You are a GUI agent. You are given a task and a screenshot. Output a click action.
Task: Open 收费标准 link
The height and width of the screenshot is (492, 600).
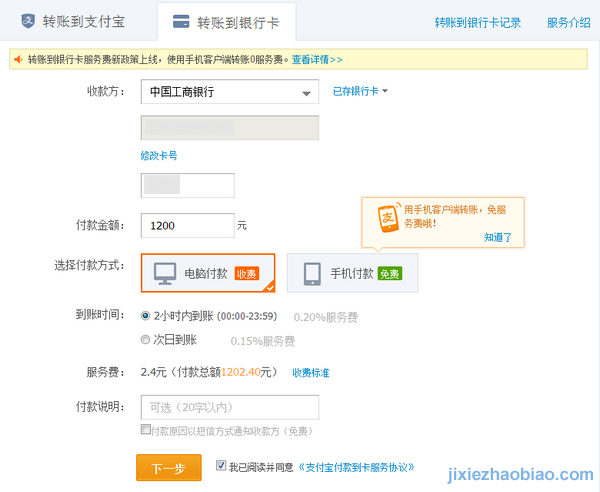pos(311,373)
